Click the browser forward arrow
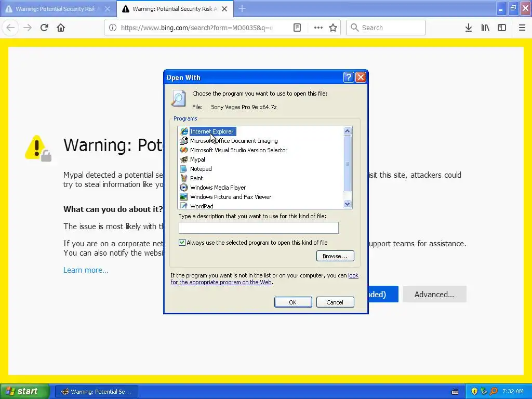 tap(28, 28)
